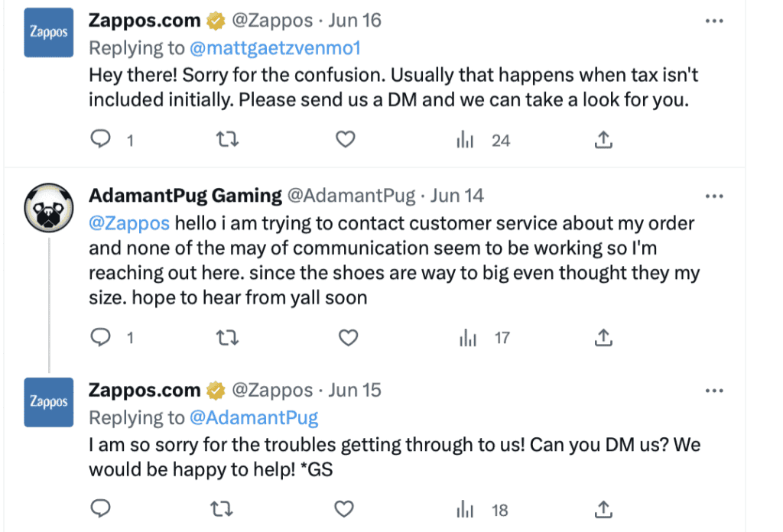This screenshot has width=783, height=532.
Task: Share the Zappos Jun 15 reply
Action: 603,510
